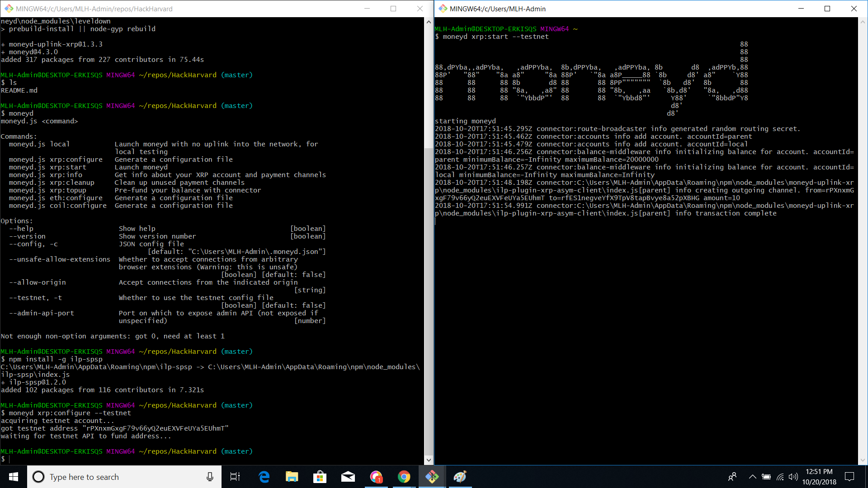The image size is (868, 488).
Task: Click the microphone icon in search box
Action: tap(210, 477)
